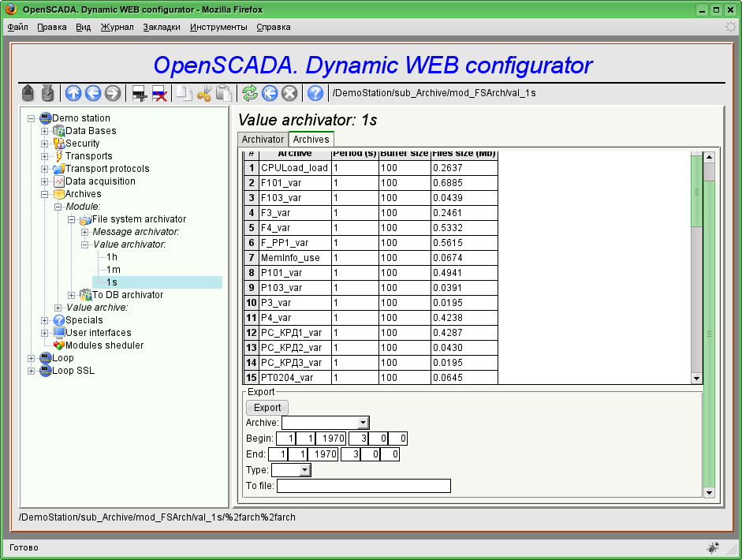The height and width of the screenshot is (560, 742).
Task: Click the clipboard paste icon
Action: 223,93
